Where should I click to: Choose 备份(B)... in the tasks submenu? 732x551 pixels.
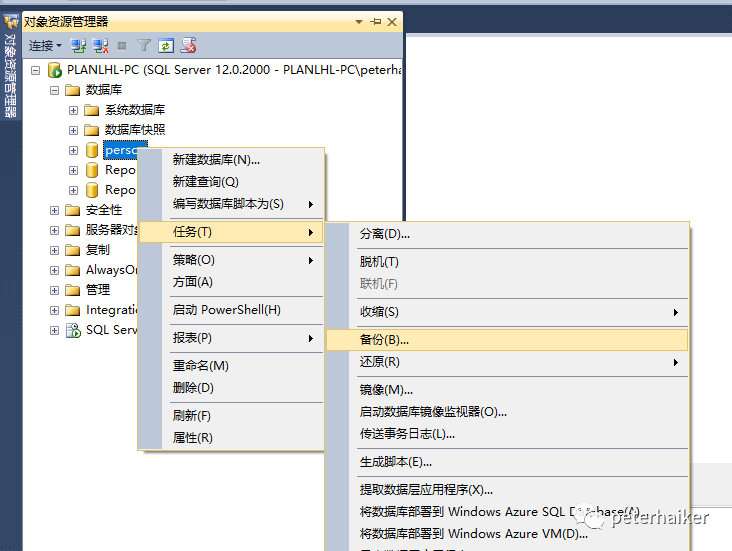[x=507, y=340]
